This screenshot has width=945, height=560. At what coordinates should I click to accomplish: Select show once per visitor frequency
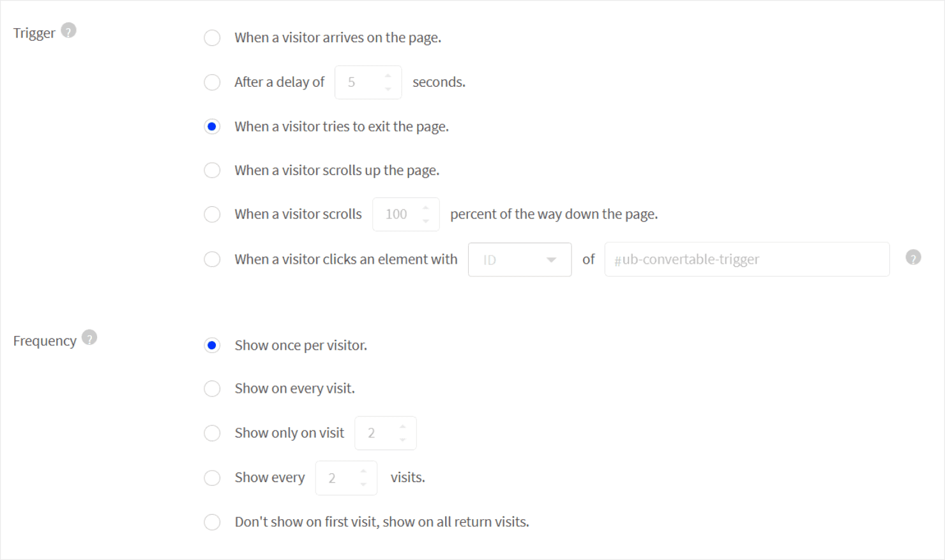(x=212, y=345)
